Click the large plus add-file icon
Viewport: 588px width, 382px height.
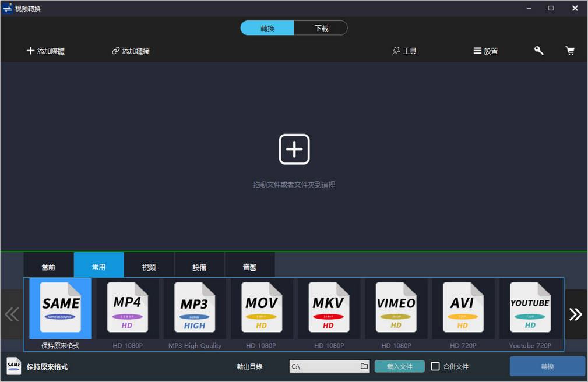(x=294, y=149)
